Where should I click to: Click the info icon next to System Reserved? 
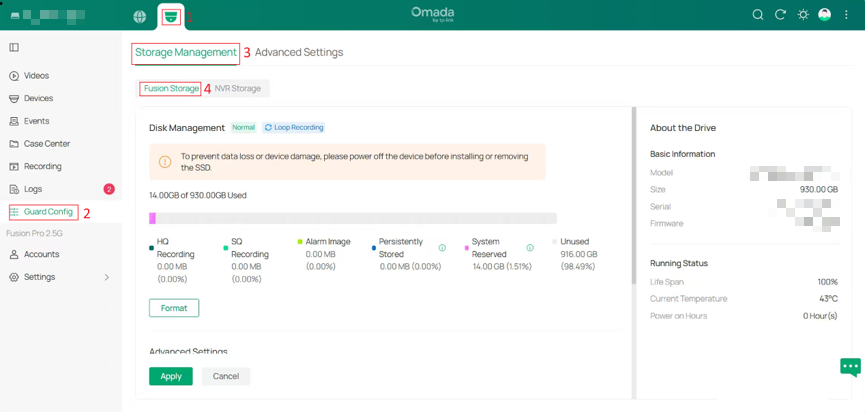(x=530, y=248)
